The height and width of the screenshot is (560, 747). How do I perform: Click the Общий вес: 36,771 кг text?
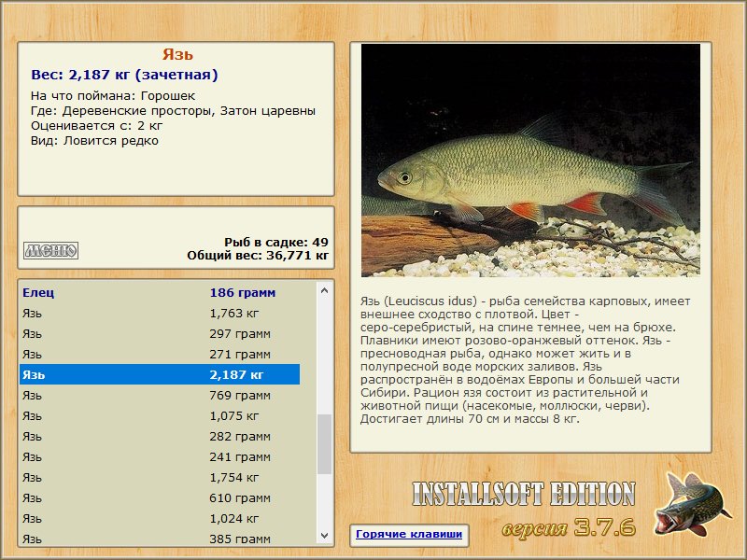(x=258, y=255)
